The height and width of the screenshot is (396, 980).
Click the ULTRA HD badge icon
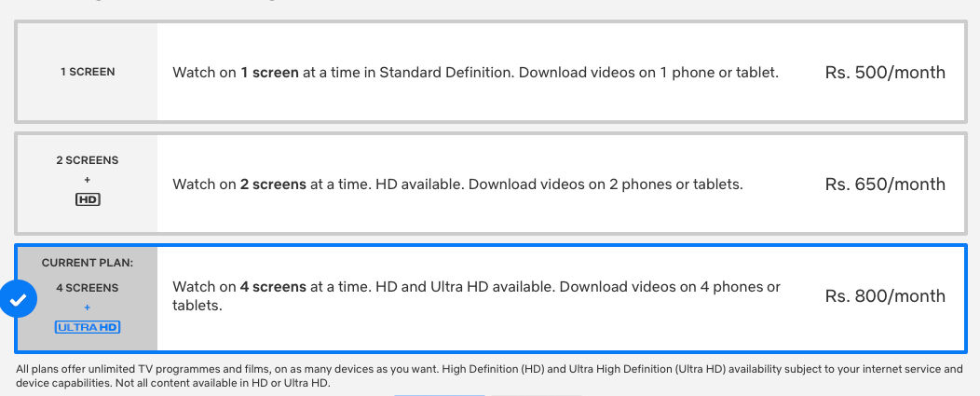coord(88,327)
